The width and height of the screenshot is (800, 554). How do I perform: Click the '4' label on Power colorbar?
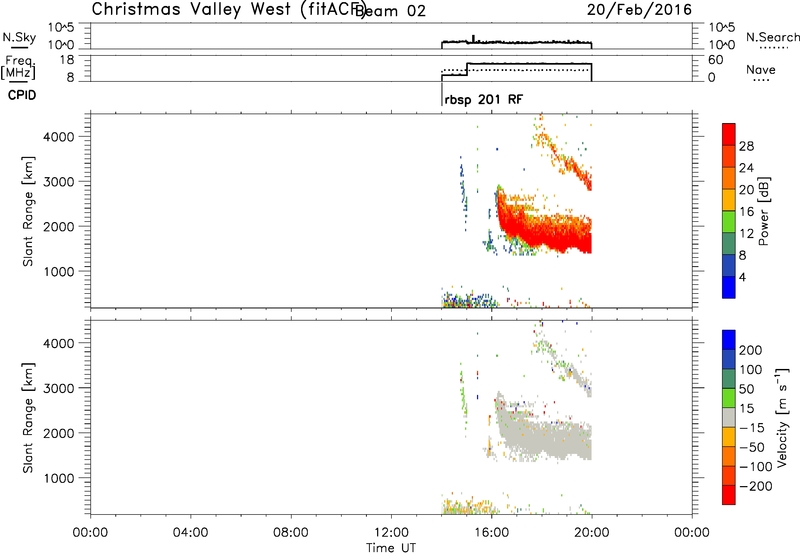click(x=742, y=277)
